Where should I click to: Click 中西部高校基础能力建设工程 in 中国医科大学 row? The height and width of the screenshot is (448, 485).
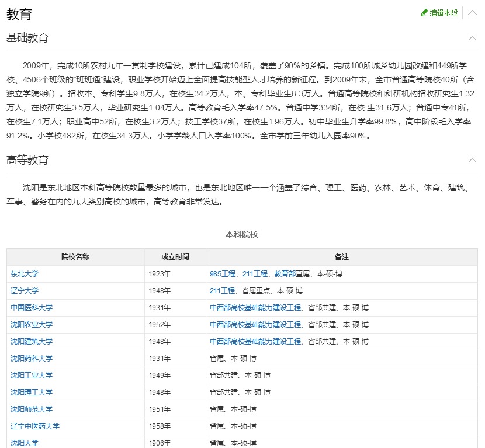click(255, 308)
